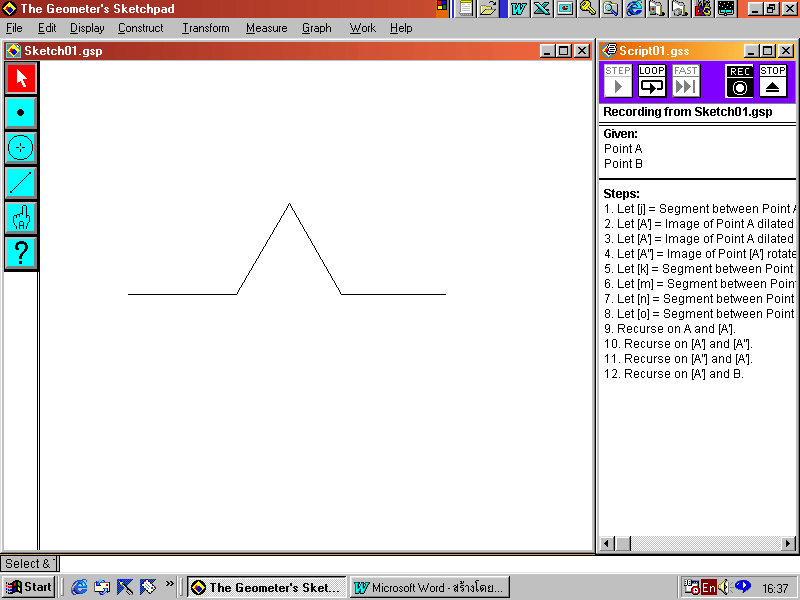
Task: Click the script window's left scroll arrow
Action: [607, 543]
